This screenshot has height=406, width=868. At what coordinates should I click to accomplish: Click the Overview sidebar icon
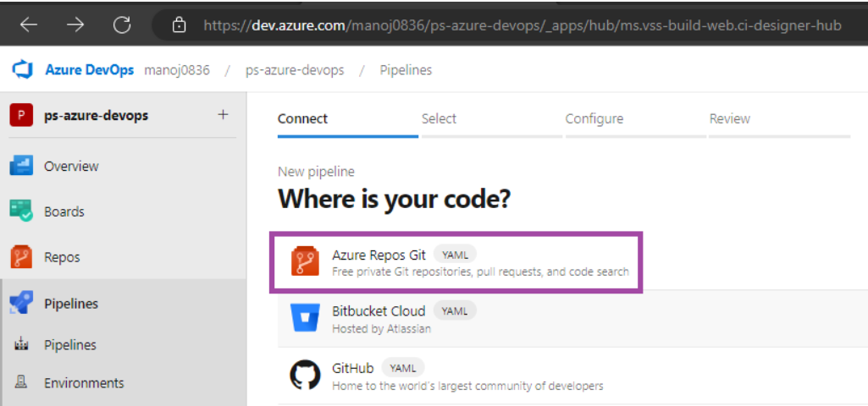pyautogui.click(x=21, y=166)
